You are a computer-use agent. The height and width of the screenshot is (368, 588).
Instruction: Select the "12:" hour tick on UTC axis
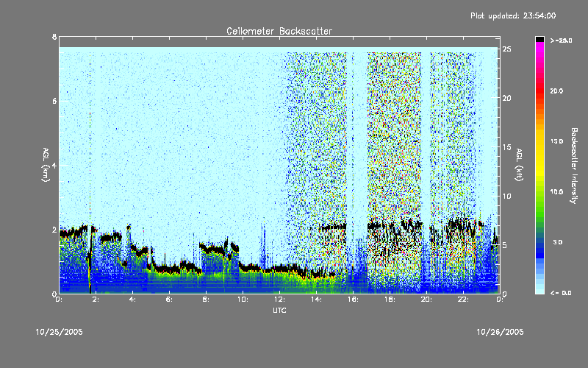point(279,300)
